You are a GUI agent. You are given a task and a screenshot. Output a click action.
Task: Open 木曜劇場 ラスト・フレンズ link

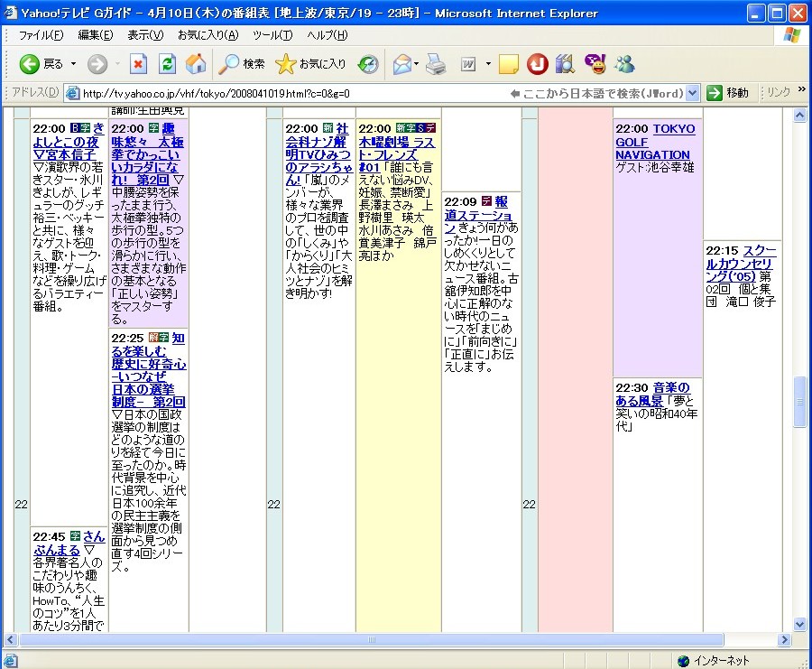(397, 148)
